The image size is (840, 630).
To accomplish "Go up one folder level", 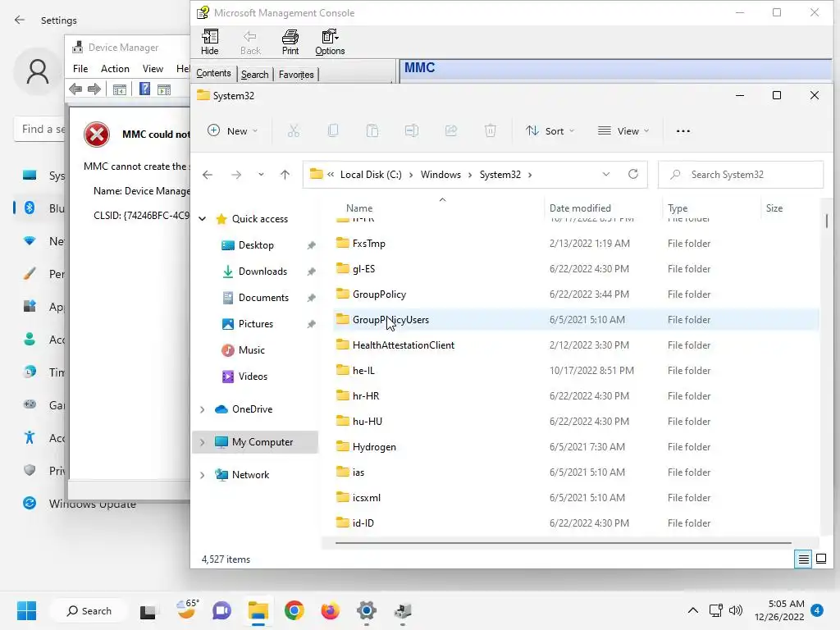I will pyautogui.click(x=285, y=175).
